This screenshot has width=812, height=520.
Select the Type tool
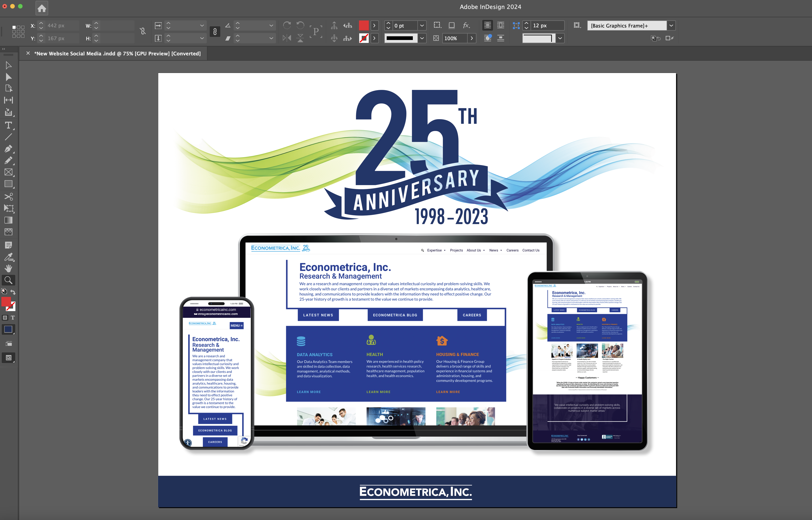pos(8,125)
